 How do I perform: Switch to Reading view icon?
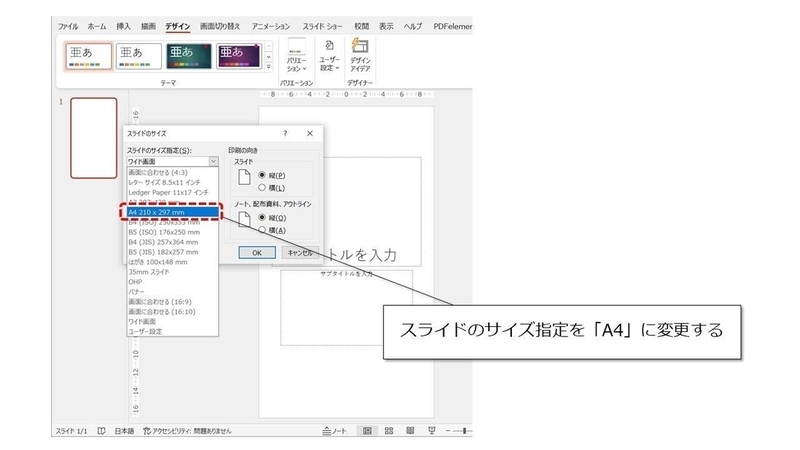point(410,431)
